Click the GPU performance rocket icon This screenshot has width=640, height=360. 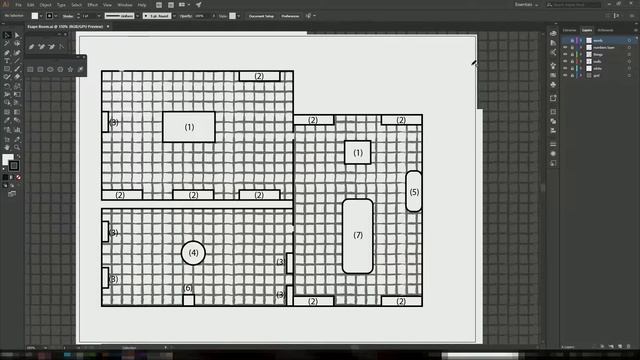coord(198,5)
